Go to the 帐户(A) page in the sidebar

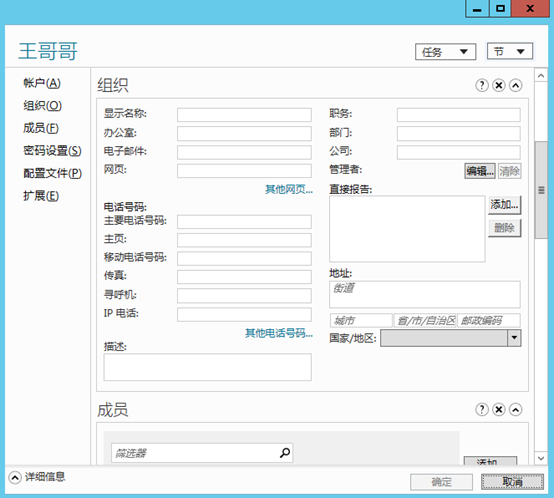(x=42, y=83)
